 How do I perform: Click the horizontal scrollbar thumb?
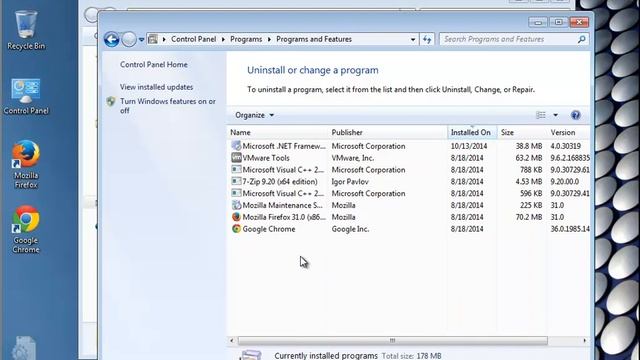(393, 340)
